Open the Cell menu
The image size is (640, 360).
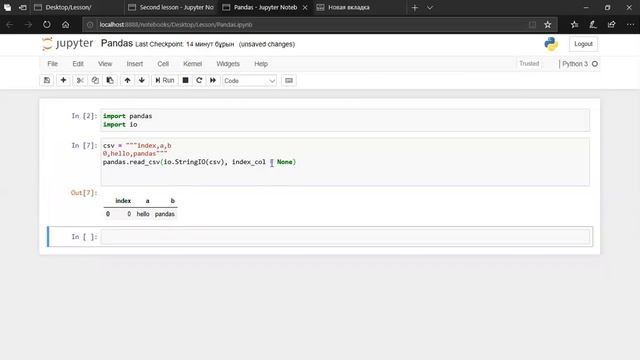163,64
